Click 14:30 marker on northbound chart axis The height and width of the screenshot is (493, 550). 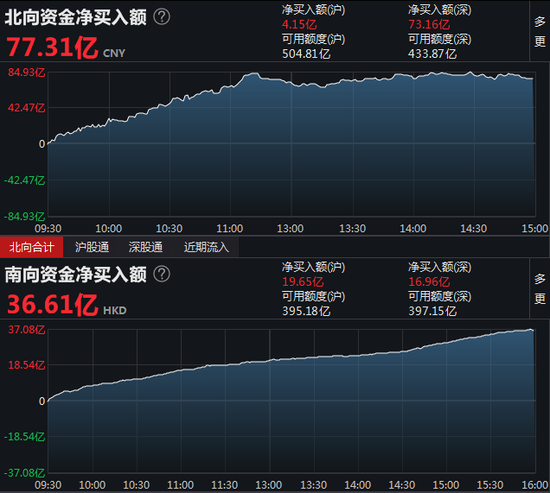pyautogui.click(x=474, y=229)
